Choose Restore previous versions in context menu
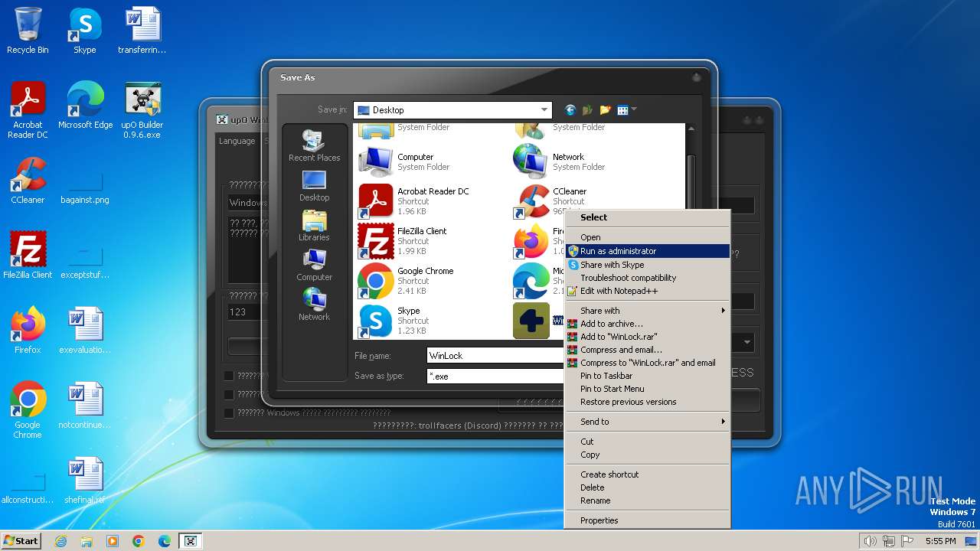Viewport: 980px width, 551px height. pos(647,402)
